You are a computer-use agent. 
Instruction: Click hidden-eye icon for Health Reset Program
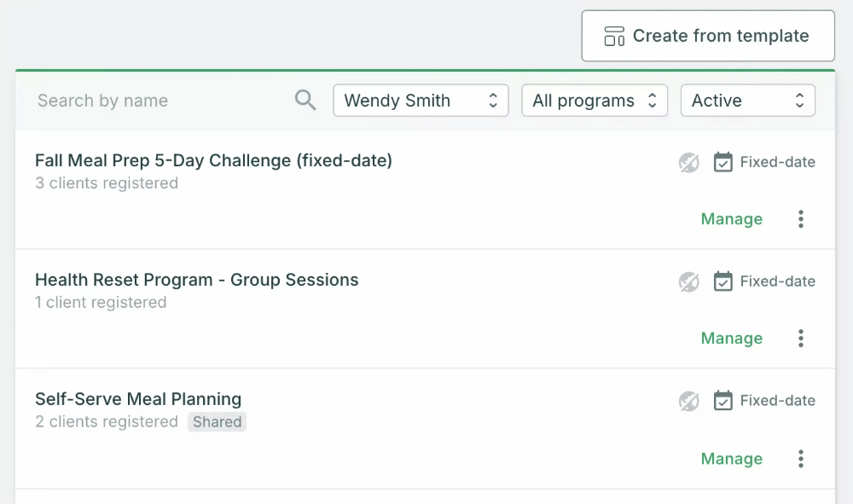pyautogui.click(x=689, y=281)
